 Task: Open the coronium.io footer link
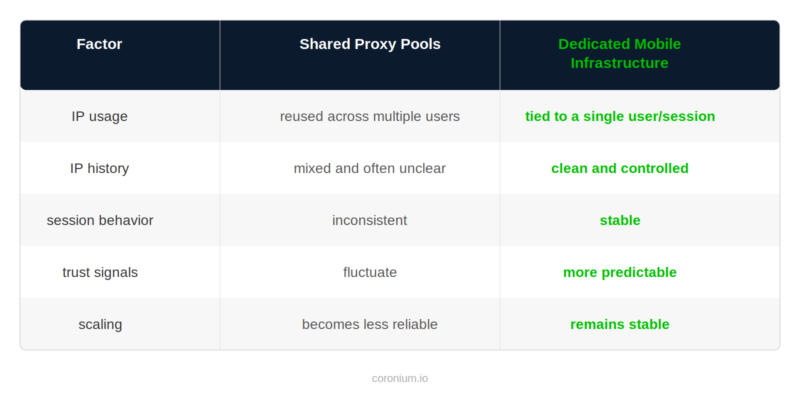coord(400,379)
